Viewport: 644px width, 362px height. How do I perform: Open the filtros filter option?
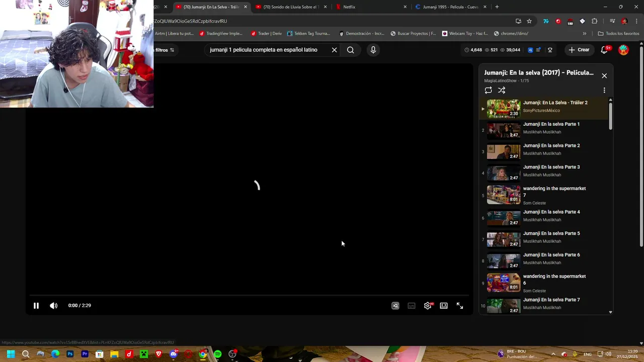(165, 50)
